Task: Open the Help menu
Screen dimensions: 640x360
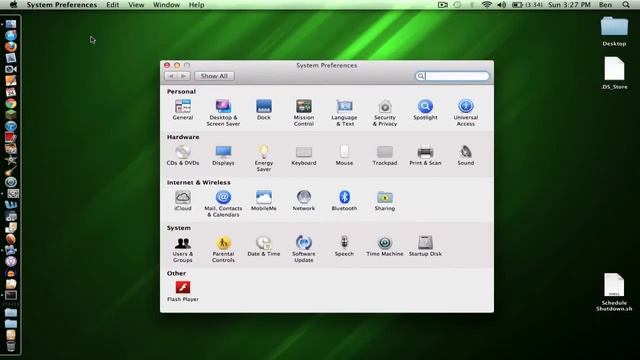Action: click(x=196, y=5)
